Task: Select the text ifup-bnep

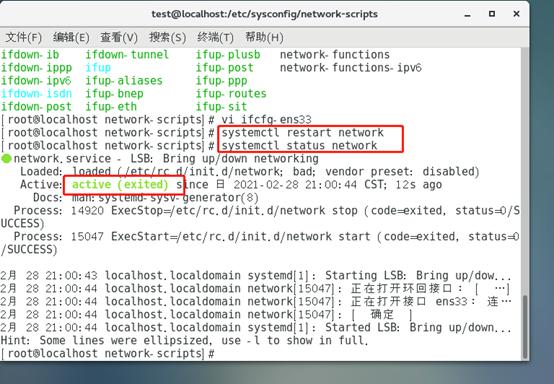Action: click(114, 94)
